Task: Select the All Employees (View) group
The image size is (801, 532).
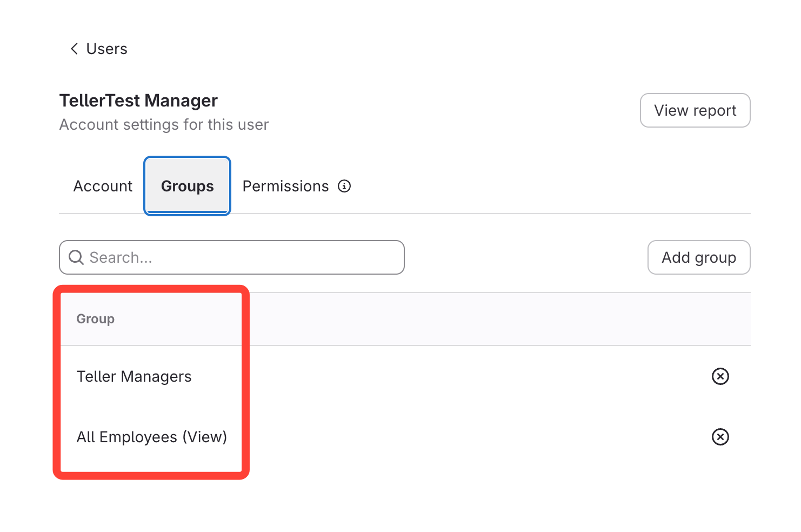Action: [x=152, y=437]
